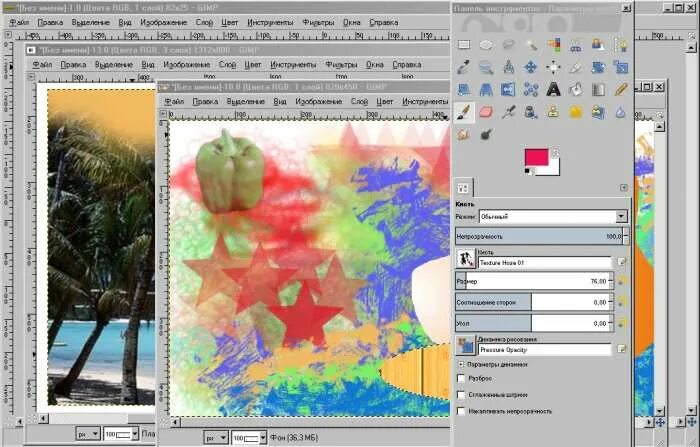700x447 pixels.
Task: Select the Clone stamp tool
Action: tap(554, 112)
